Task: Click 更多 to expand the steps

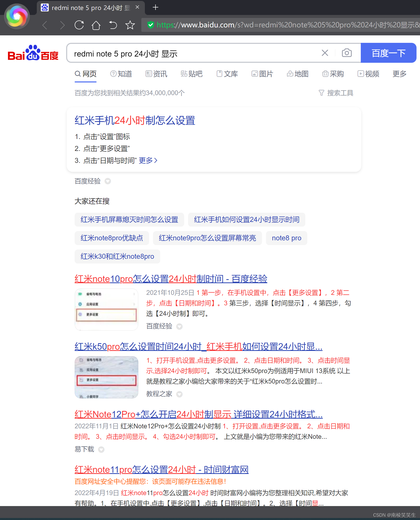Action: pyautogui.click(x=148, y=160)
